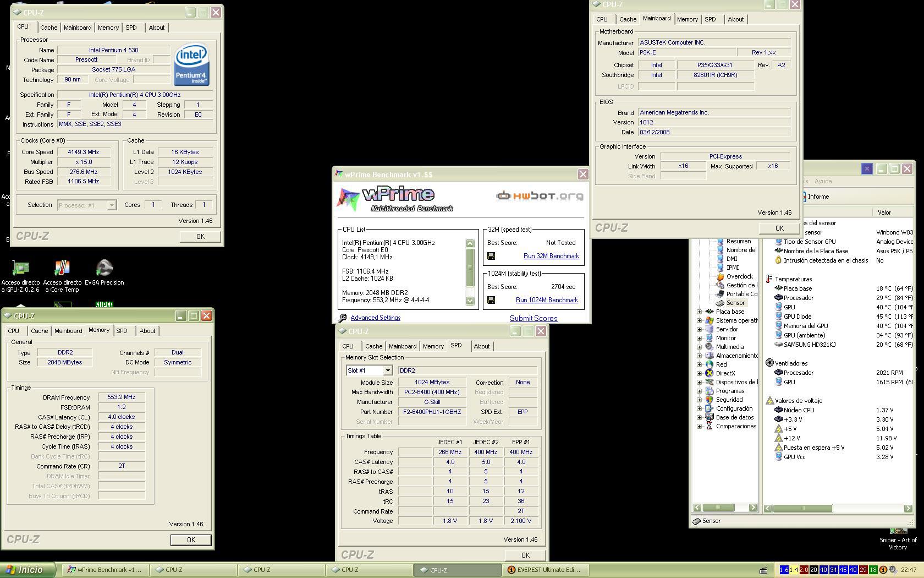Screen dimensions: 924x578
Task: Expand the Programas tree node
Action: click(x=699, y=391)
